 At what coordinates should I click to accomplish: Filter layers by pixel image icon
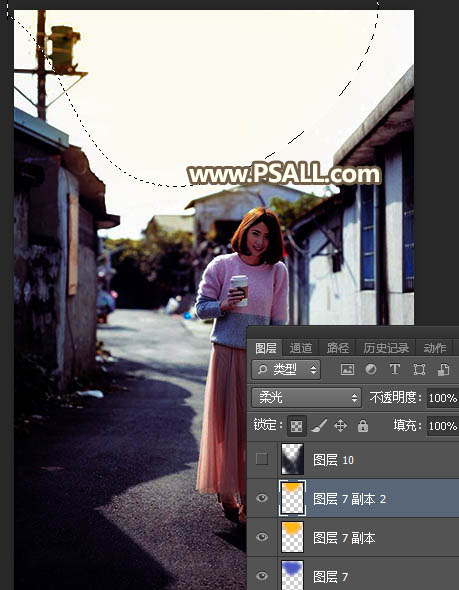(x=347, y=370)
